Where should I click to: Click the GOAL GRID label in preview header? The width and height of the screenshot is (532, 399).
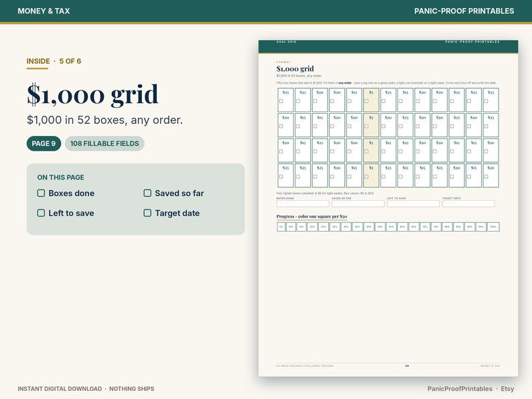tap(286, 42)
